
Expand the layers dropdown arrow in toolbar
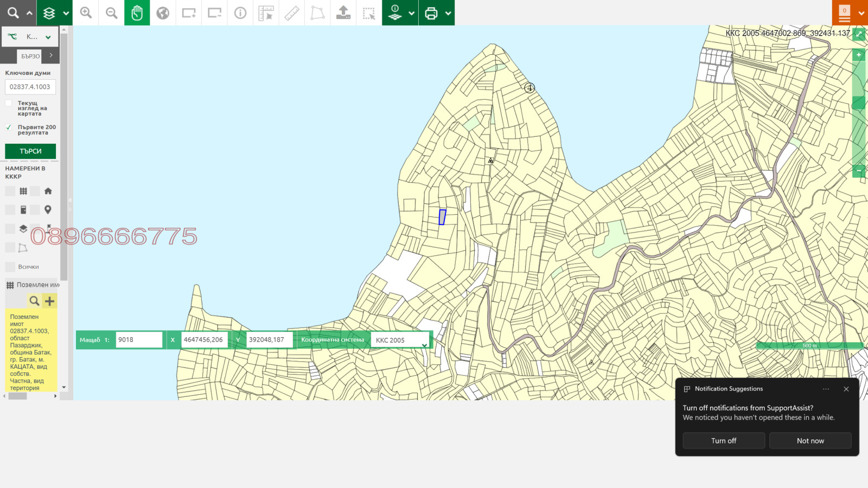(66, 13)
